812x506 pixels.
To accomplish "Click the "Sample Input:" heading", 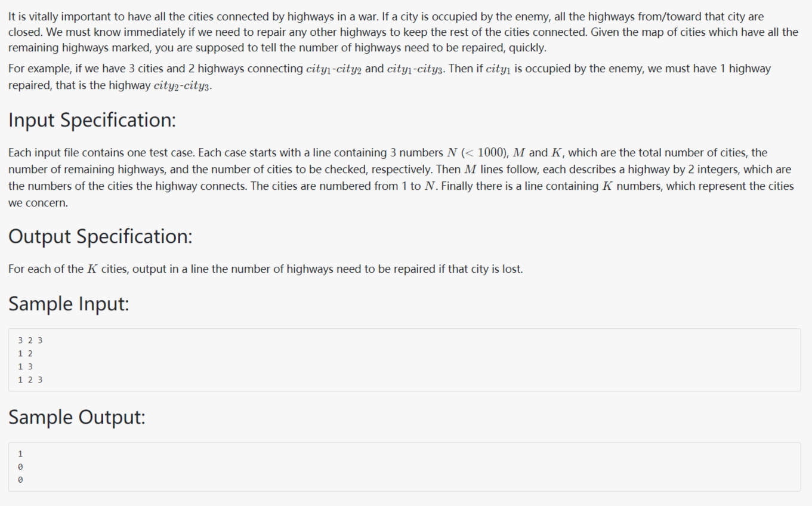I will click(x=69, y=304).
